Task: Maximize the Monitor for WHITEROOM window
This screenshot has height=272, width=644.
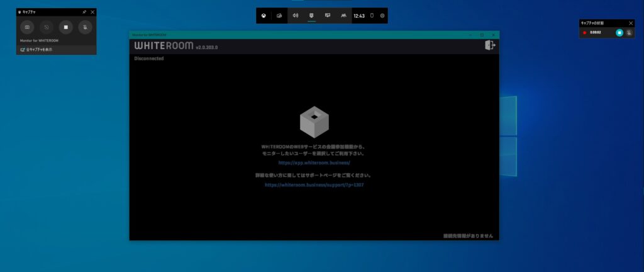Action: [482, 35]
